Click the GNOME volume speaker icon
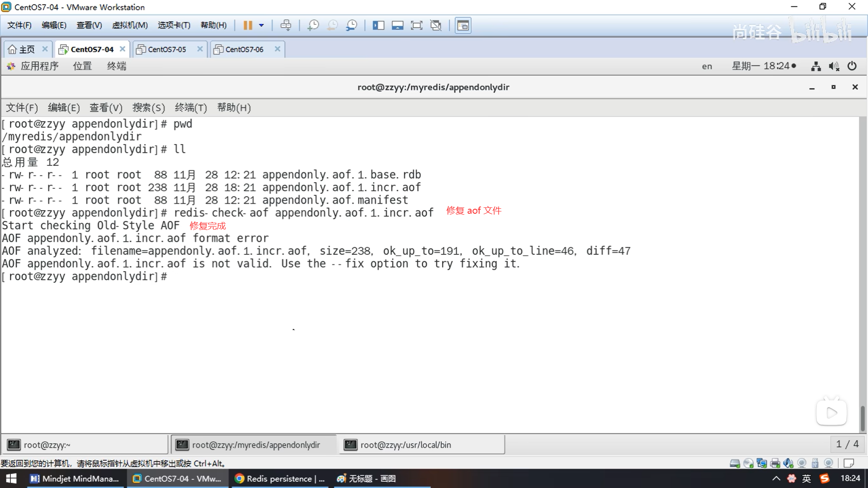This screenshot has width=868, height=488. tap(834, 66)
